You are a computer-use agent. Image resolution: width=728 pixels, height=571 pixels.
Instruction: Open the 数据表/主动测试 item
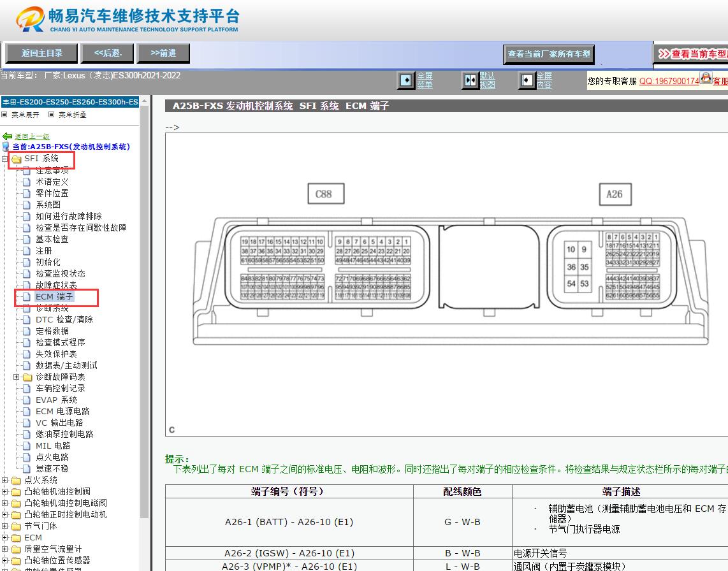66,365
